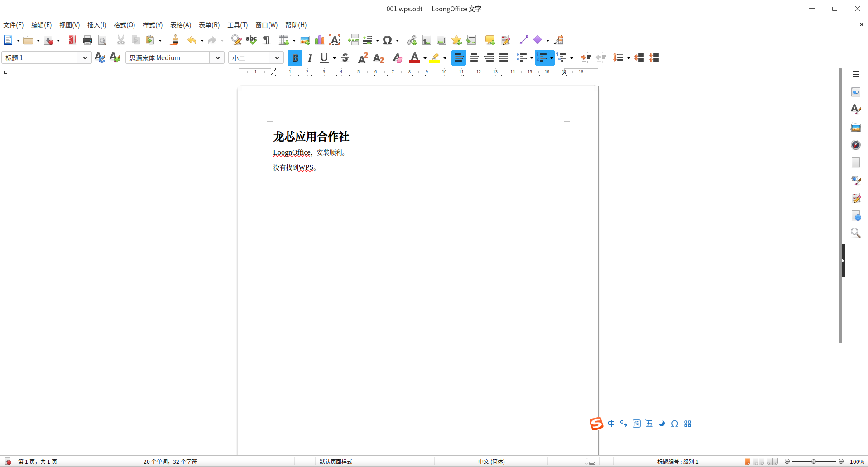Image resolution: width=868 pixels, height=467 pixels.
Task: Open the special character dropdown arrow
Action: tap(397, 41)
